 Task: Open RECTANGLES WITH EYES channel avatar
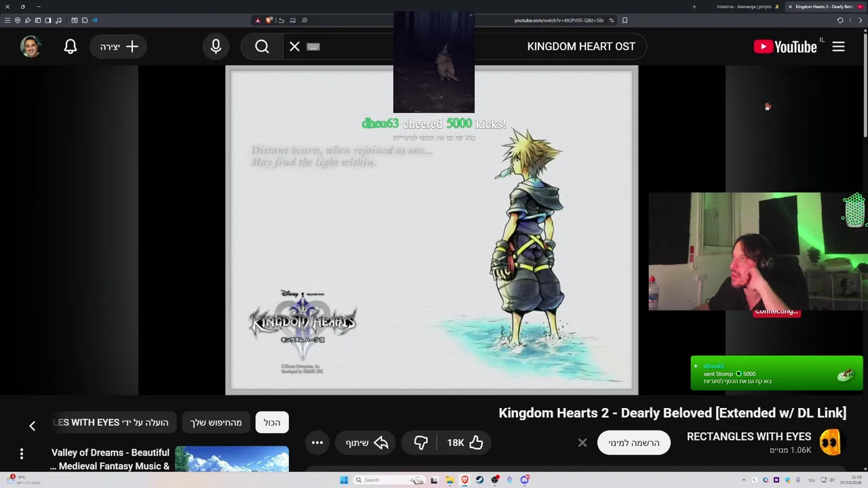(x=831, y=443)
